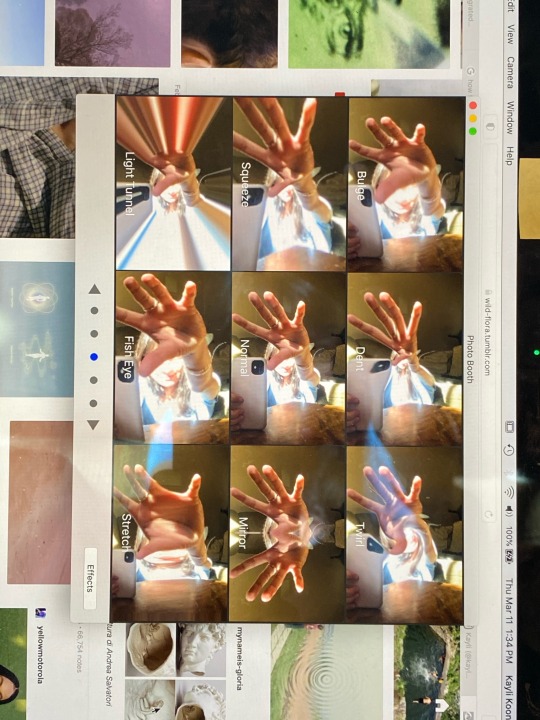Select the highlighted blue page dot
Viewport: 540px width, 720px height.
[94, 357]
